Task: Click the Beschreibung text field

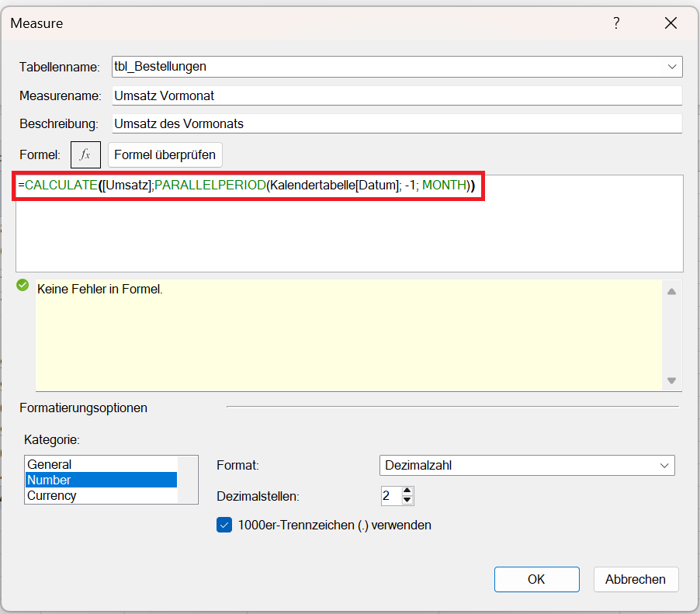Action: (x=396, y=123)
